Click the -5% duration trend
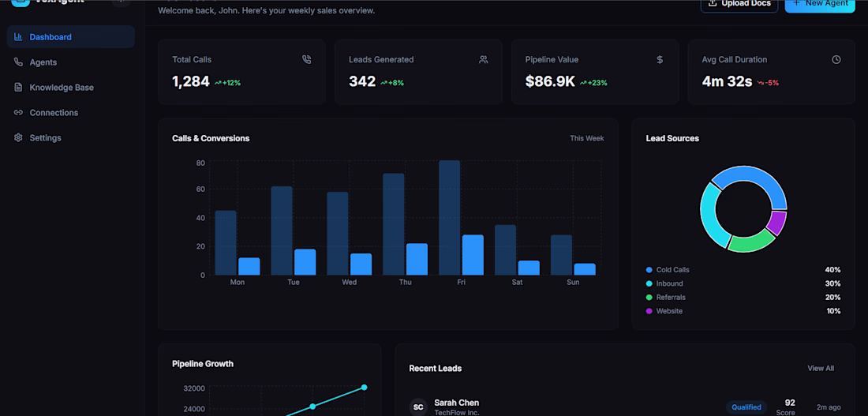Image resolution: width=868 pixels, height=416 pixels. tap(769, 83)
